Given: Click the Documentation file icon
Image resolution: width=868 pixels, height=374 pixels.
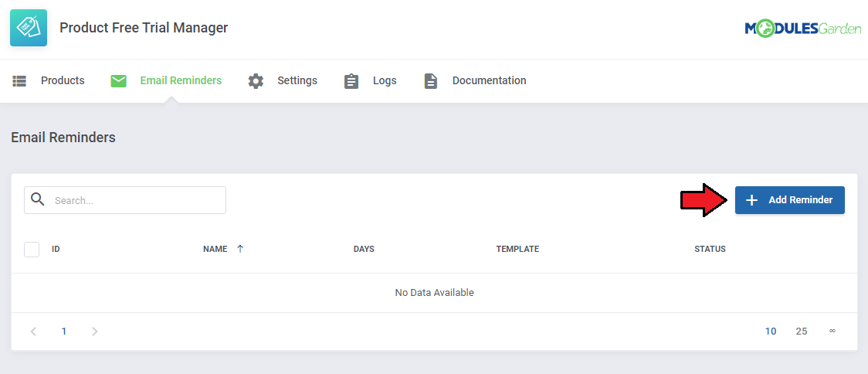Looking at the screenshot, I should click(x=431, y=81).
